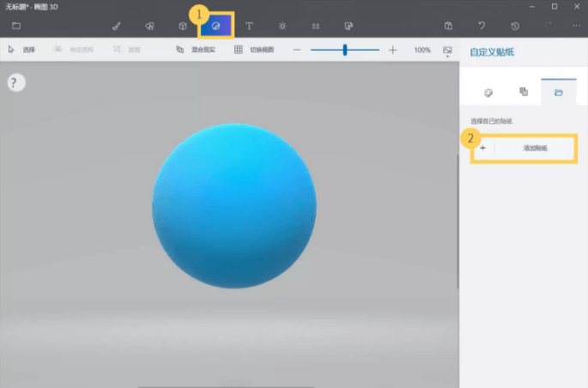The height and width of the screenshot is (388, 588).
Task: Open the Menu folder icon
Action: coord(16,26)
